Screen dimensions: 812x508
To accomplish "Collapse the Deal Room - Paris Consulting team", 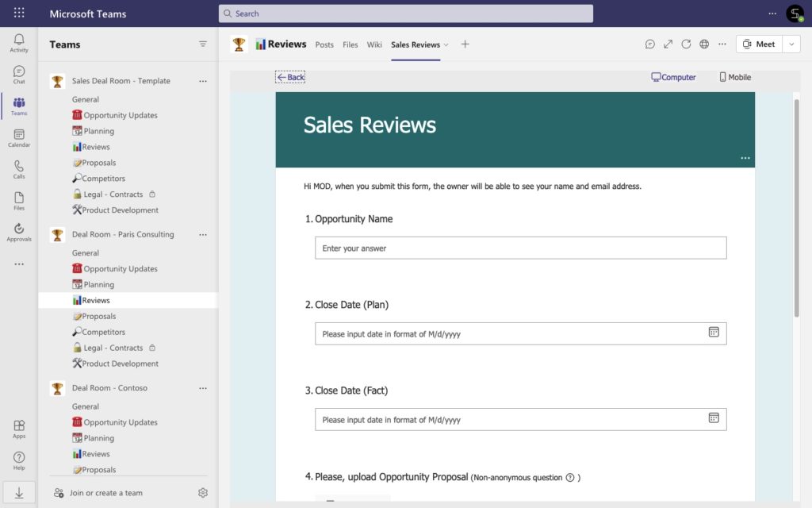I will coord(123,234).
